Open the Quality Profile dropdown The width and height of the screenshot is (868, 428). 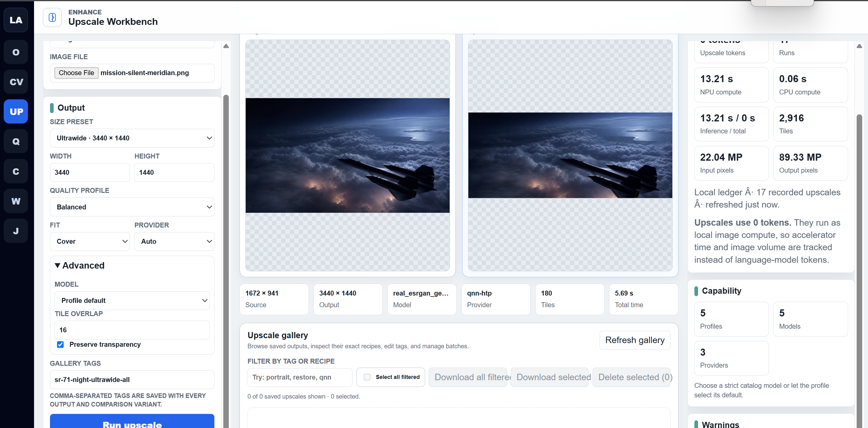(132, 207)
